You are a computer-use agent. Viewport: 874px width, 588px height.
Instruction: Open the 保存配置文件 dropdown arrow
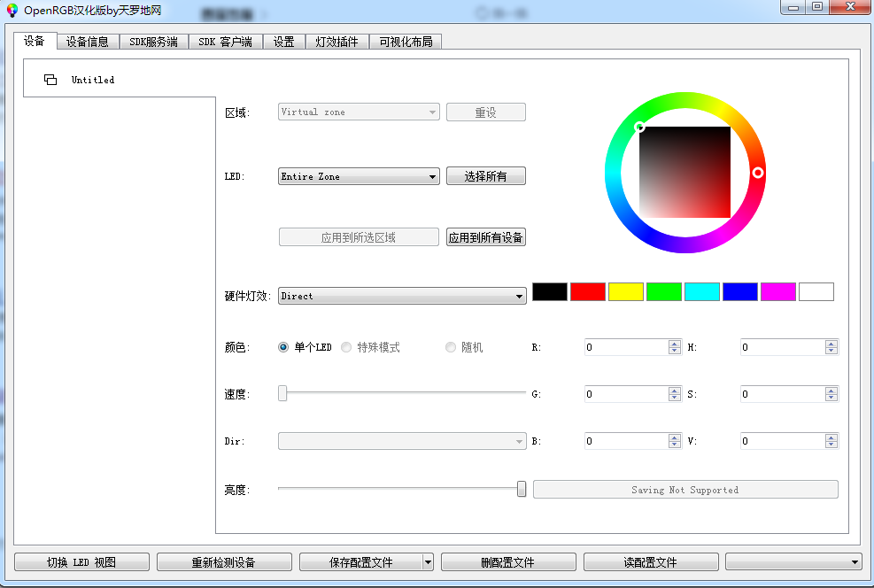pos(428,561)
